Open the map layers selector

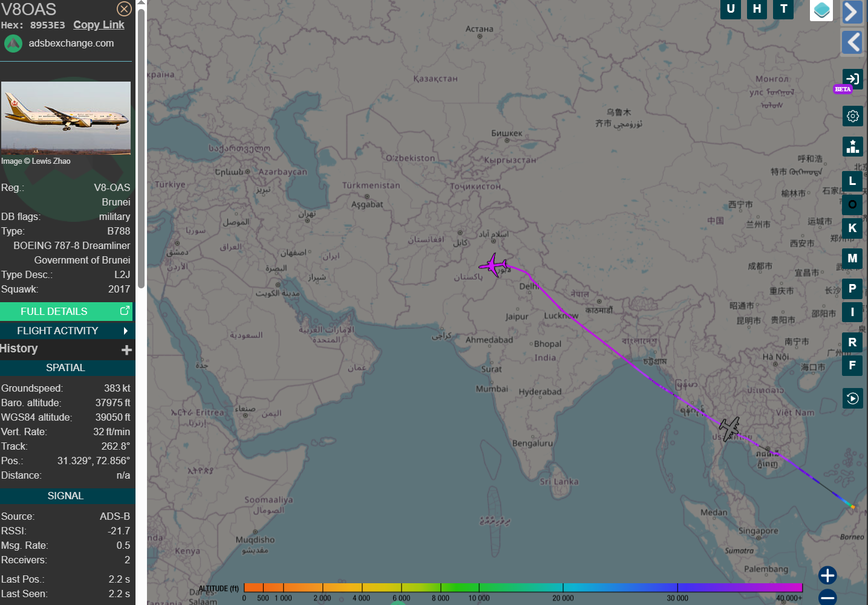click(821, 10)
